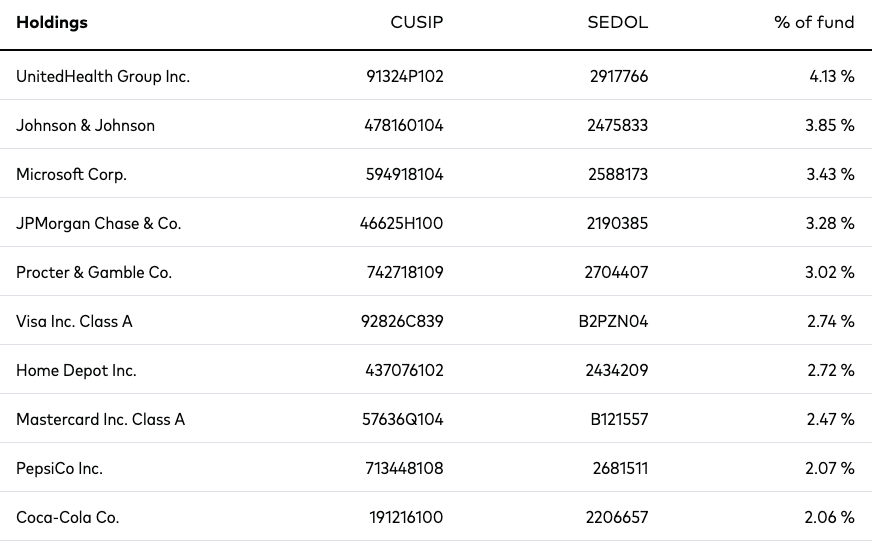Click PepsiCo Inc. holding name
The width and height of the screenshot is (872, 551).
pos(60,468)
